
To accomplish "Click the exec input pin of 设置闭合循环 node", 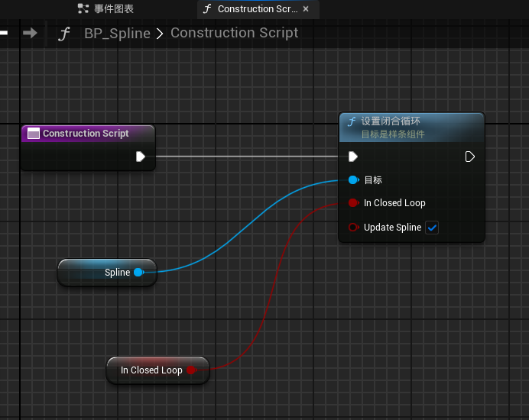I will [353, 157].
